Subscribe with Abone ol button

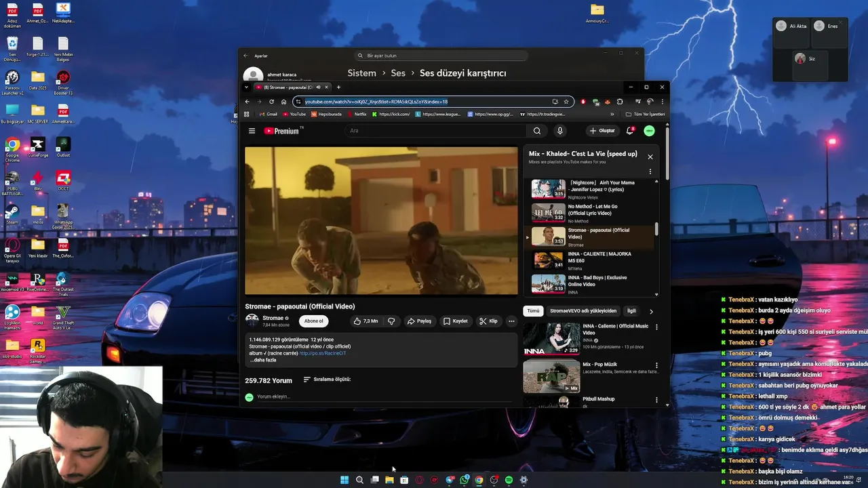[x=314, y=321]
